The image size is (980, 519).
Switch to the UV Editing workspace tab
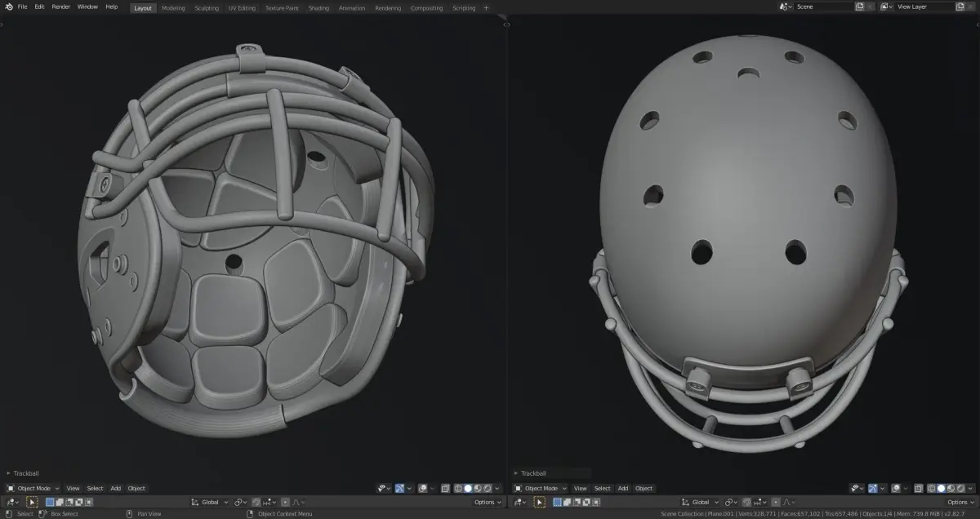coord(242,7)
